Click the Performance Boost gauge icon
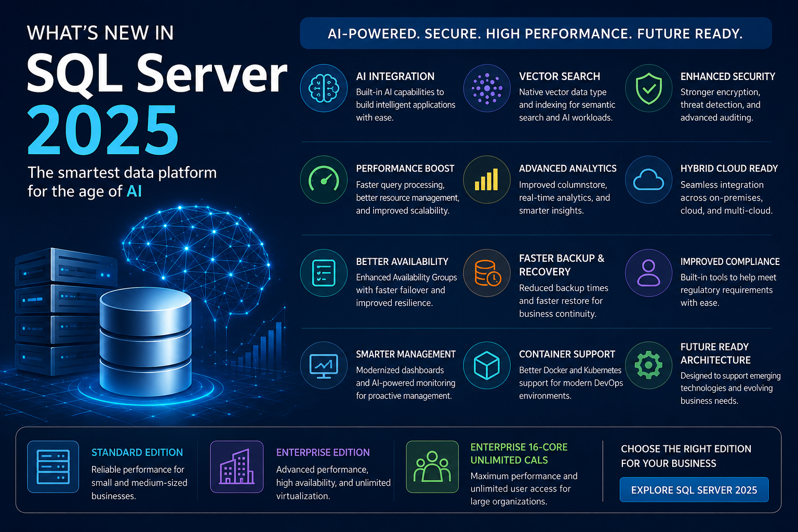The width and height of the screenshot is (798, 532). click(324, 180)
